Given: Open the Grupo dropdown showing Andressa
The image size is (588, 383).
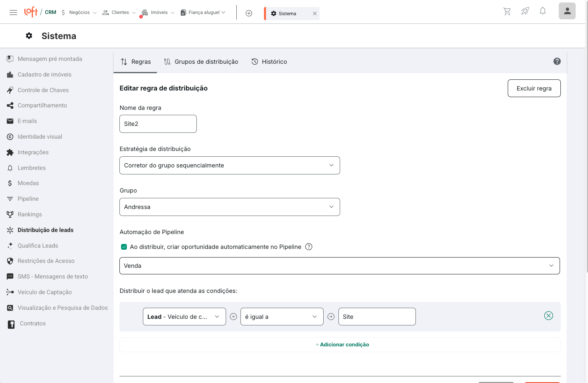Looking at the screenshot, I should [229, 207].
